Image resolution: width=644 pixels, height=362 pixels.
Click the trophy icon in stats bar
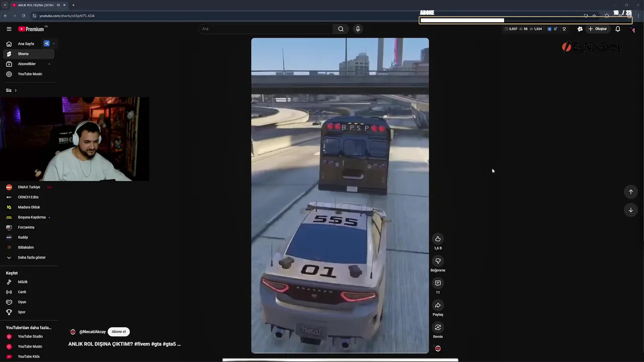[564, 29]
